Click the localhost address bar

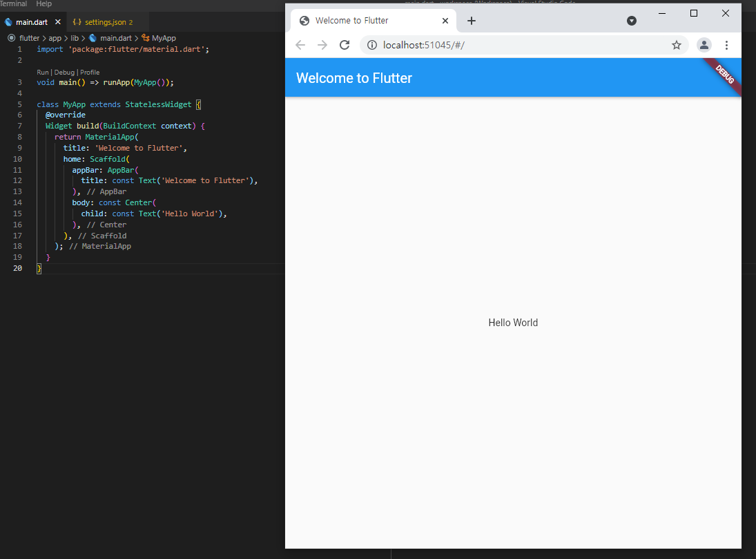point(523,45)
